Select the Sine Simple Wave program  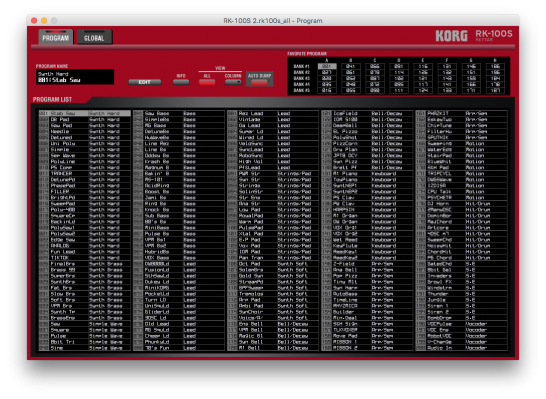pyautogui.click(x=85, y=347)
